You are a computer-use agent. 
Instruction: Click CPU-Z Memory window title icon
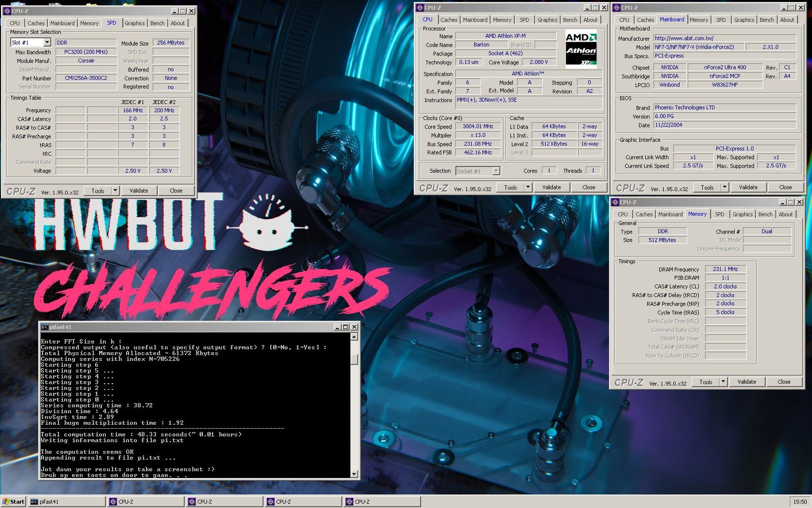point(615,202)
